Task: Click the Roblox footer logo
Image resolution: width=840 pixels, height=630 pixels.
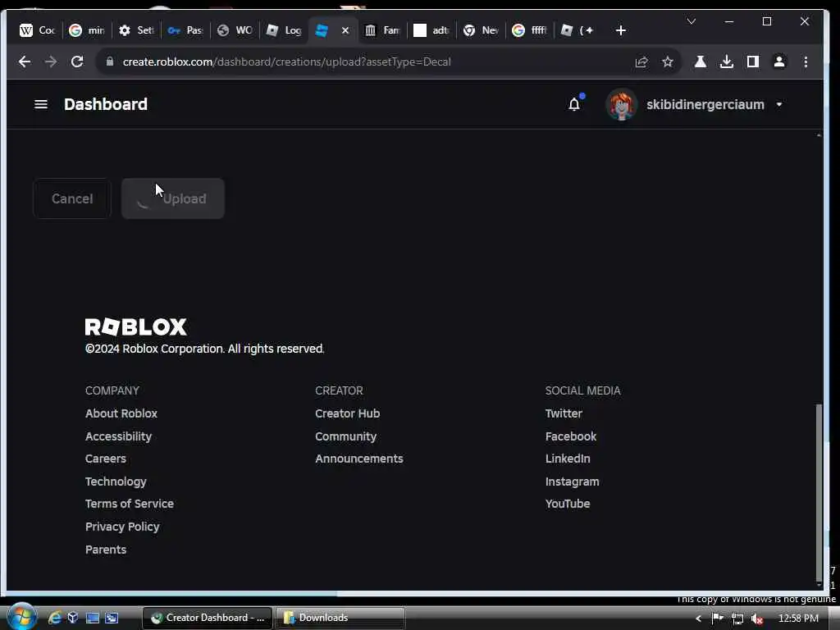Action: point(135,326)
